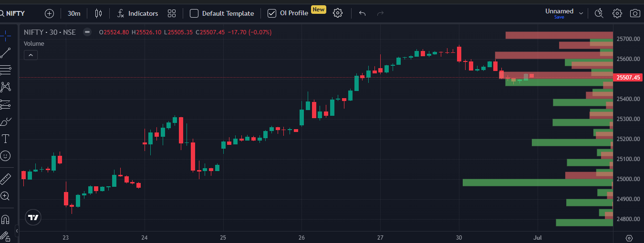Open the Indicators dialog
The width and height of the screenshot is (644, 243).
pos(137,13)
